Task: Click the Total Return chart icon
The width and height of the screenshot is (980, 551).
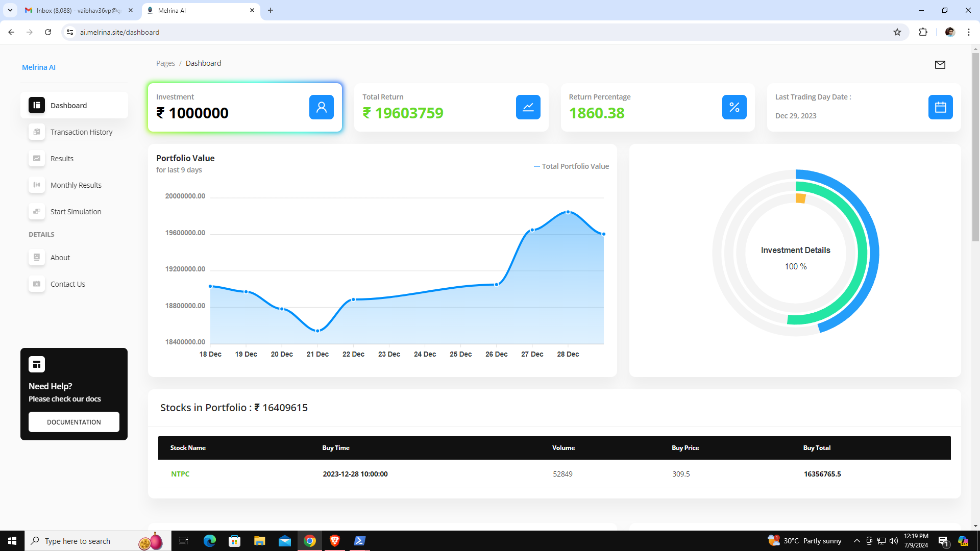Action: pos(528,107)
